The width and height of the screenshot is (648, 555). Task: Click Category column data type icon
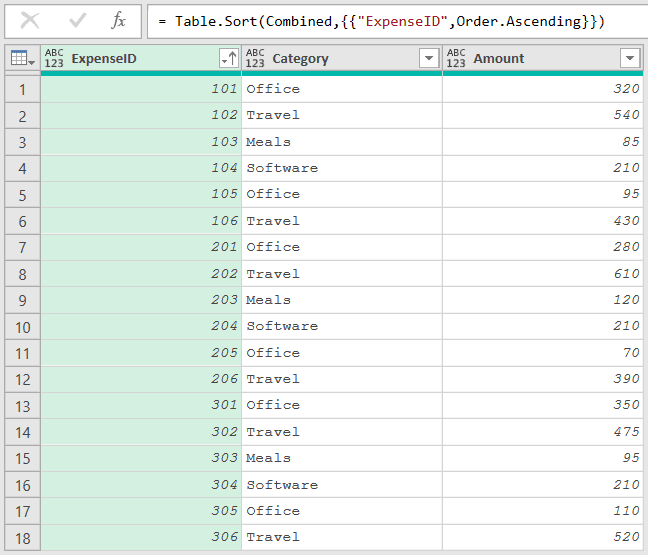pyautogui.click(x=255, y=58)
